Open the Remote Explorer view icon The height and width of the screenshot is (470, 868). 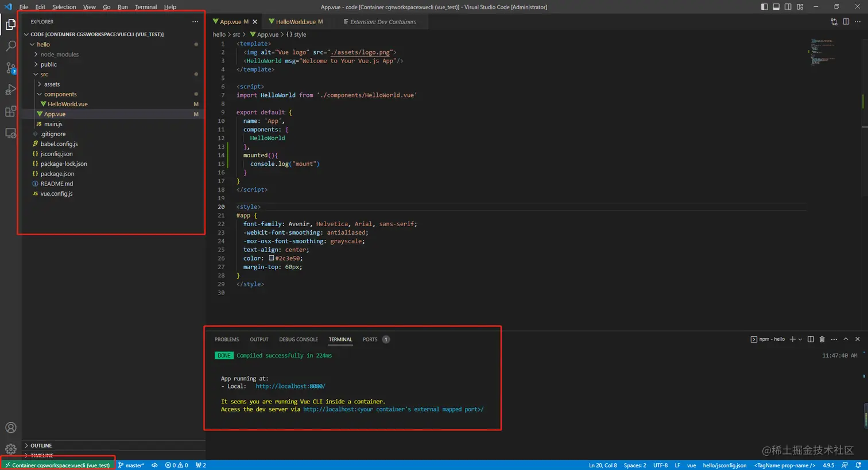coord(10,133)
